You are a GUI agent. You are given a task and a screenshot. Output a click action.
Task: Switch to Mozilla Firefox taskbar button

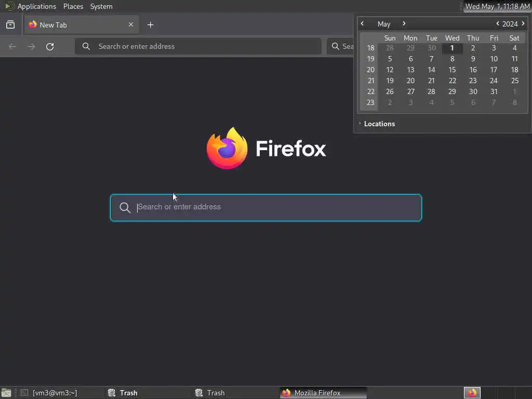(x=323, y=393)
